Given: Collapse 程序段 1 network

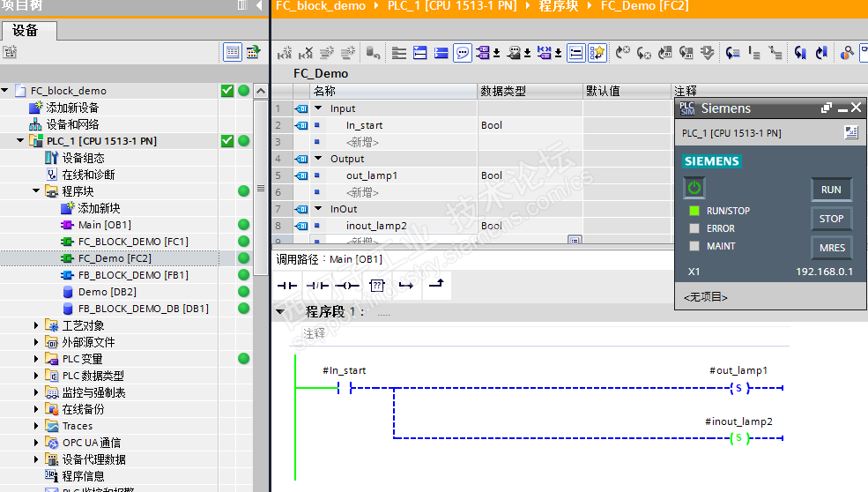Looking at the screenshot, I should [x=280, y=311].
